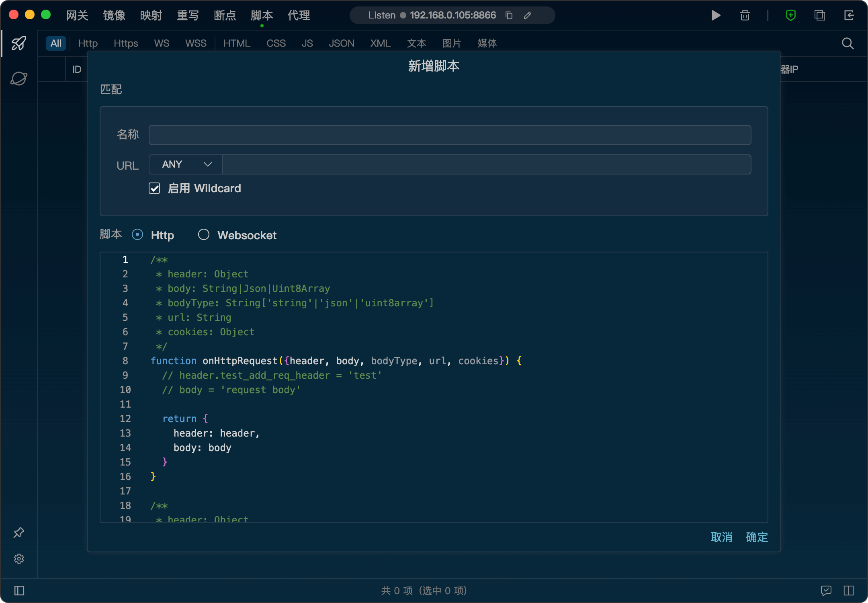
Task: Toggle left panel icon in status bar
Action: point(19,590)
